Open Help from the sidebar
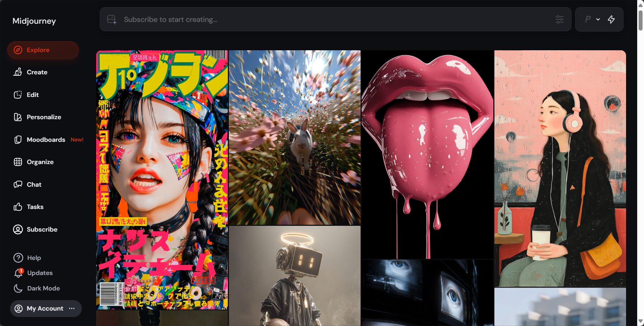The height and width of the screenshot is (326, 644). coord(34,258)
